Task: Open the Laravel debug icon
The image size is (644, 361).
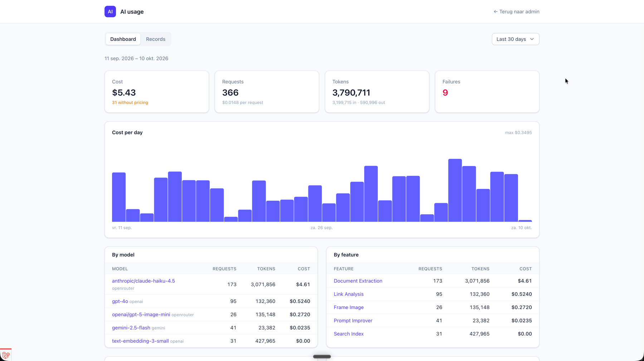Action: click(x=6, y=355)
